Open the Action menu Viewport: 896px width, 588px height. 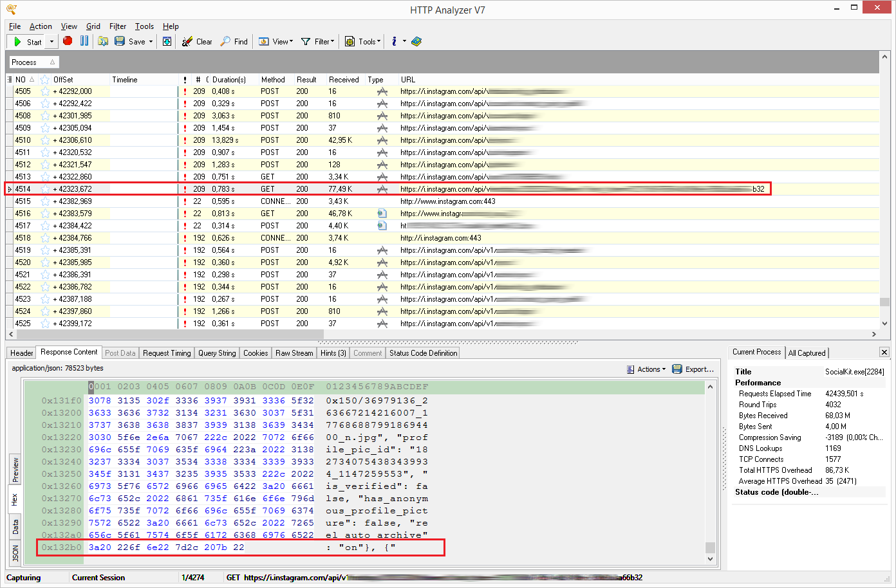[41, 26]
